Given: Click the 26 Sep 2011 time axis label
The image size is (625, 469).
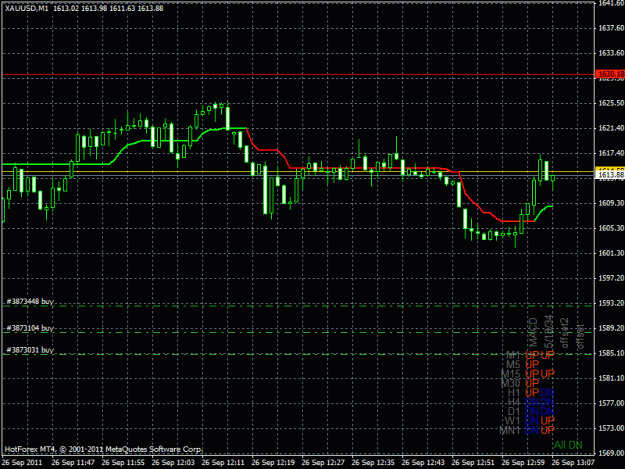Looking at the screenshot, I should (22, 463).
